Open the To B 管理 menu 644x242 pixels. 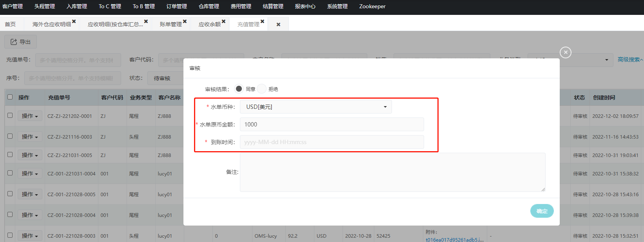click(144, 6)
